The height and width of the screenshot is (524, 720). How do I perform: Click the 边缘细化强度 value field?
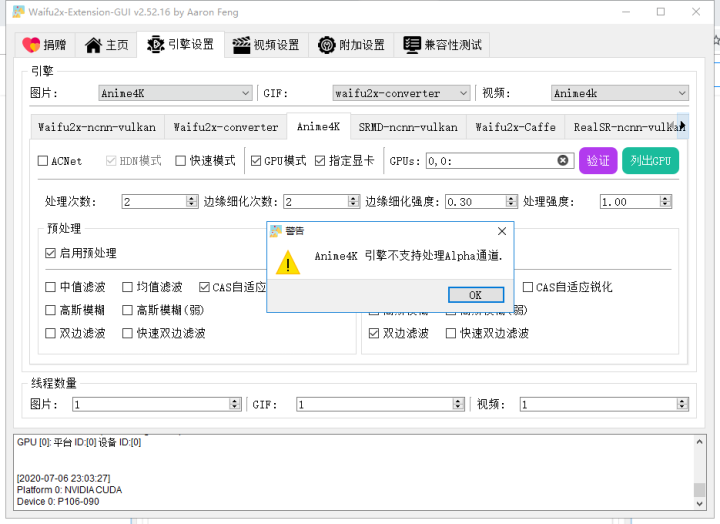pyautogui.click(x=476, y=201)
